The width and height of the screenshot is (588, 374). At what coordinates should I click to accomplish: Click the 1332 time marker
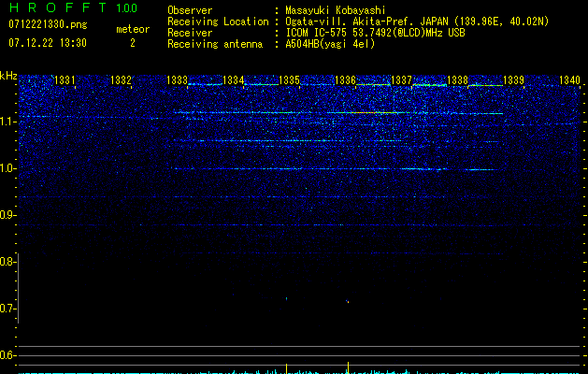pyautogui.click(x=121, y=80)
